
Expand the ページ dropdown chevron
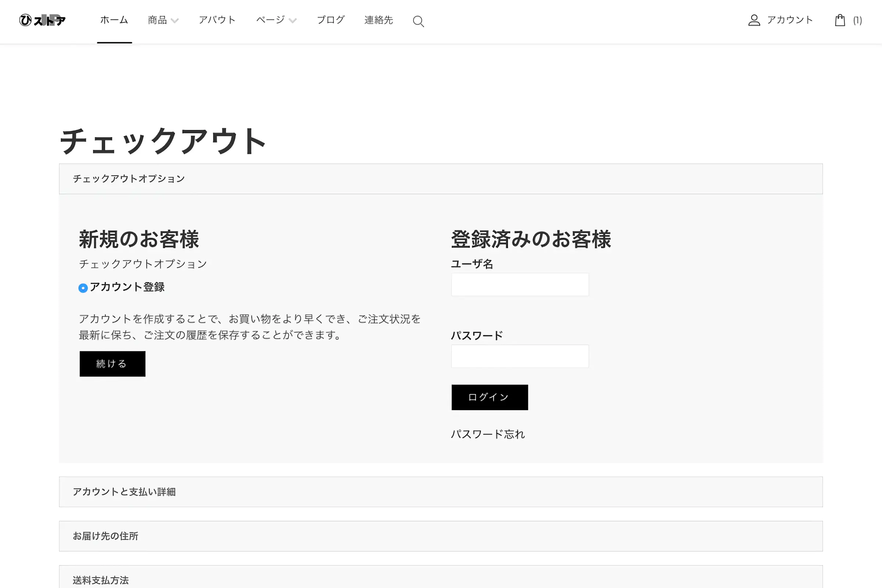point(293,21)
